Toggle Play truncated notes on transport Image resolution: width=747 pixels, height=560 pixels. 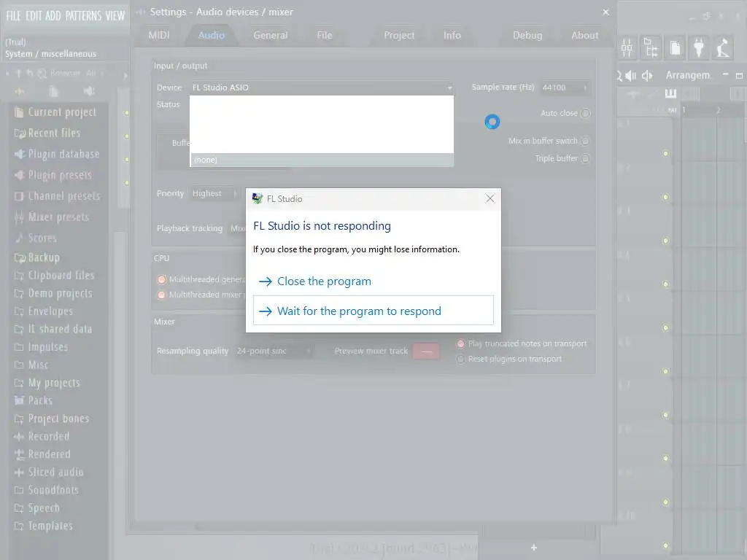[x=461, y=344]
